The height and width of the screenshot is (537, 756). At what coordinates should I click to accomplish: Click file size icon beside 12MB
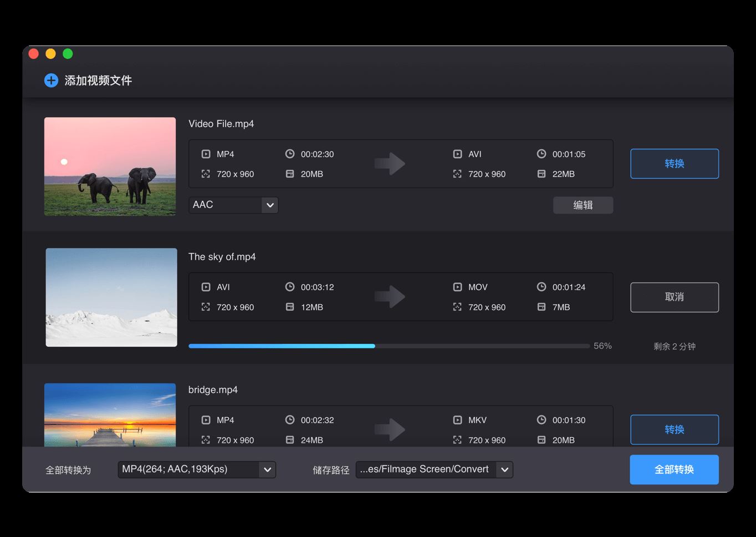pyautogui.click(x=290, y=307)
